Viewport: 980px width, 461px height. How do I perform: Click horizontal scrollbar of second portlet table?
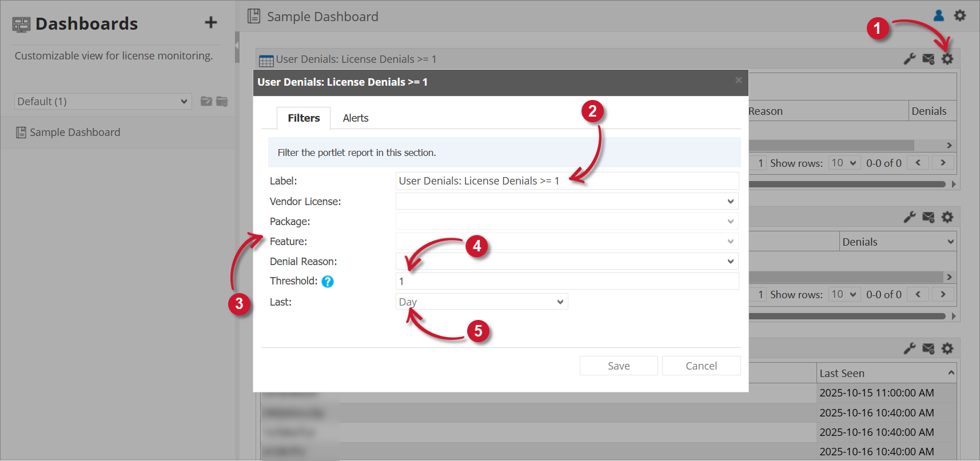coord(846,276)
